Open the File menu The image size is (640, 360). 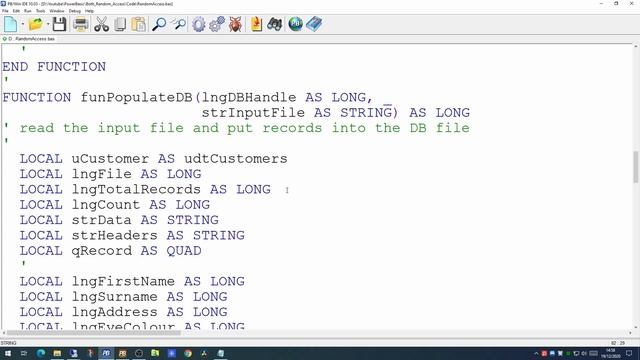(5, 11)
